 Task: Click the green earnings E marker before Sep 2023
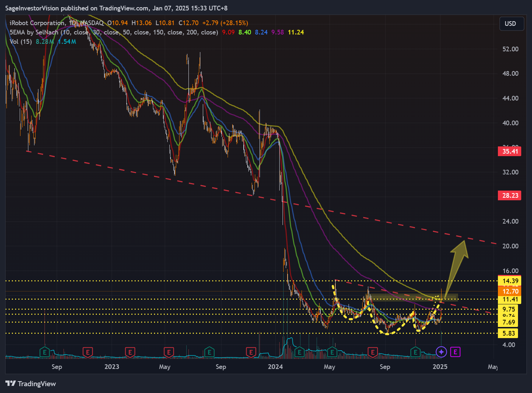click(209, 352)
